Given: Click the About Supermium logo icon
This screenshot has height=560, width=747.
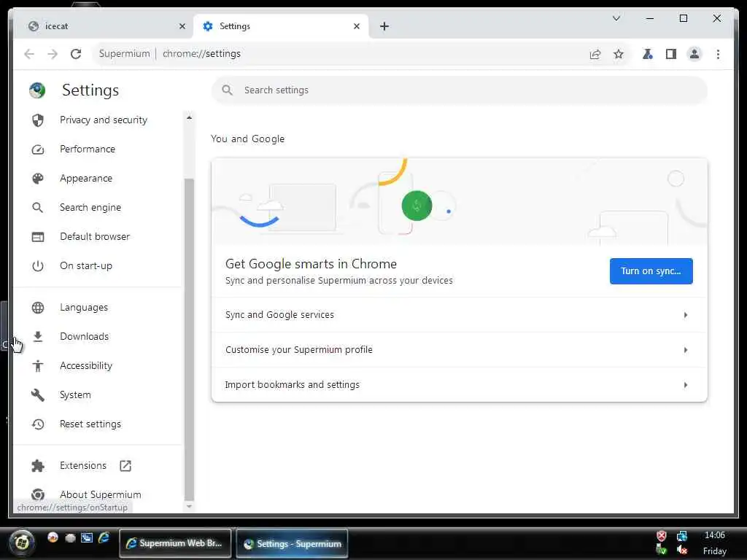Looking at the screenshot, I should (x=38, y=495).
